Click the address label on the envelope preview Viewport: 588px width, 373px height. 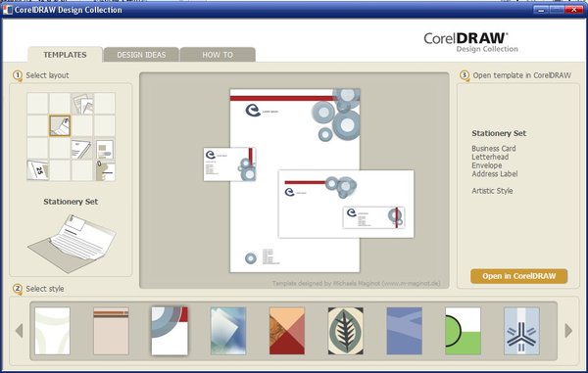374,217
